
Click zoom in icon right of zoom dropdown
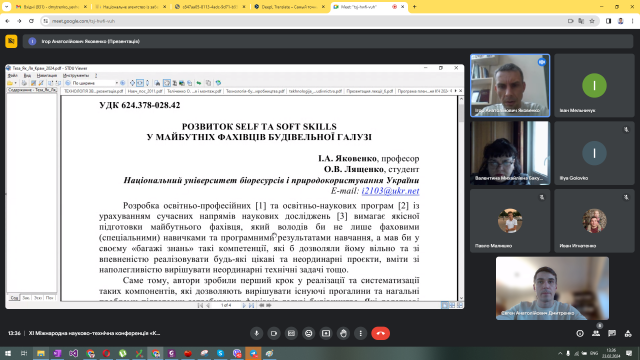coord(122,83)
